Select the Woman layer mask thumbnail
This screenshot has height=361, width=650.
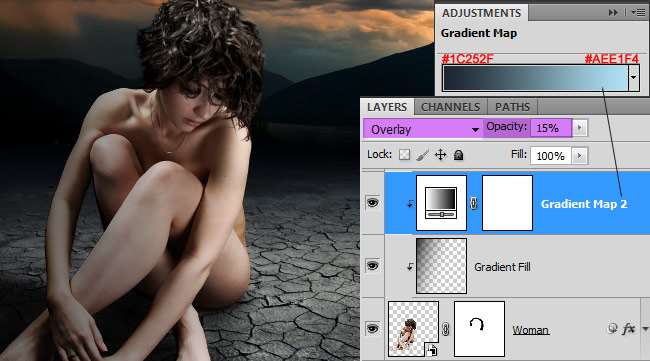pyautogui.click(x=479, y=329)
